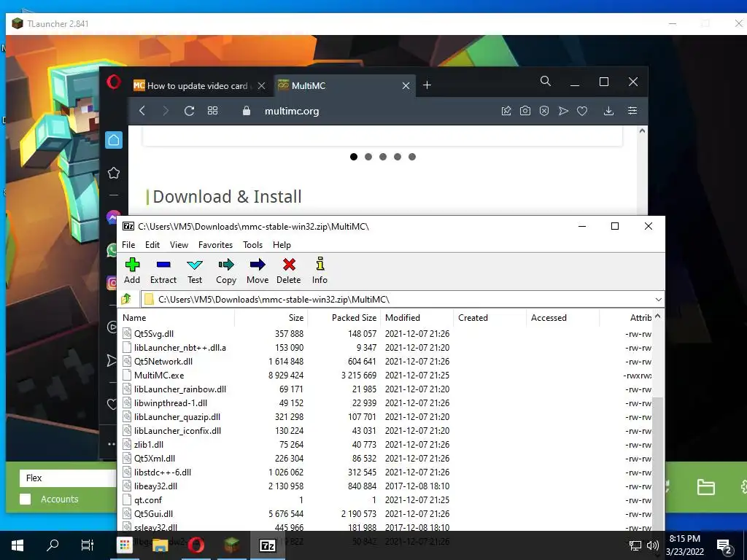Screen dimensions: 747x560
Task: Sort files by the Size column header
Action: (271, 318)
